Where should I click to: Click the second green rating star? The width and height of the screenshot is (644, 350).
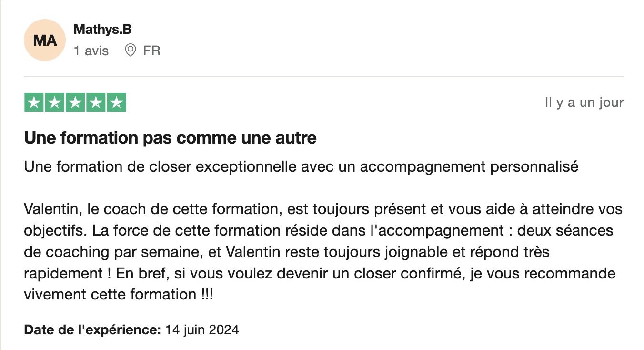54,103
